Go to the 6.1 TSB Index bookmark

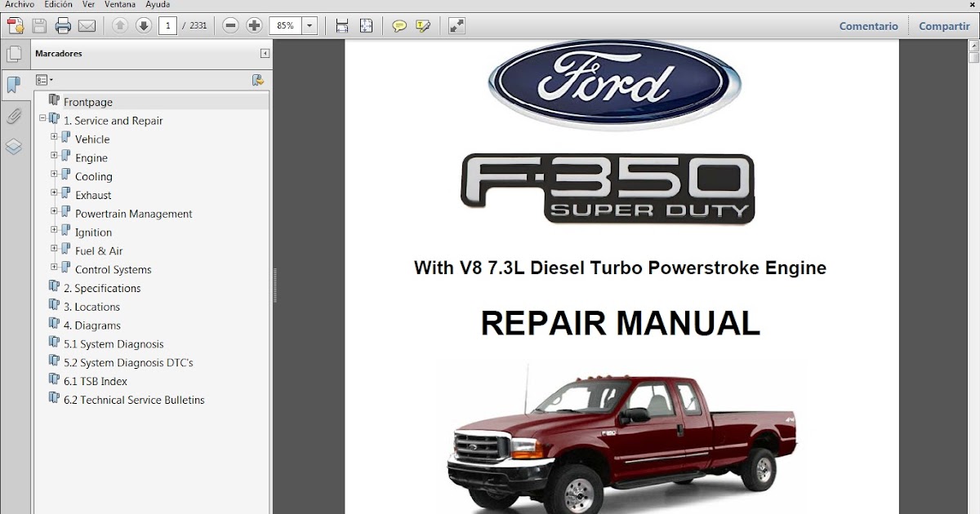point(94,381)
